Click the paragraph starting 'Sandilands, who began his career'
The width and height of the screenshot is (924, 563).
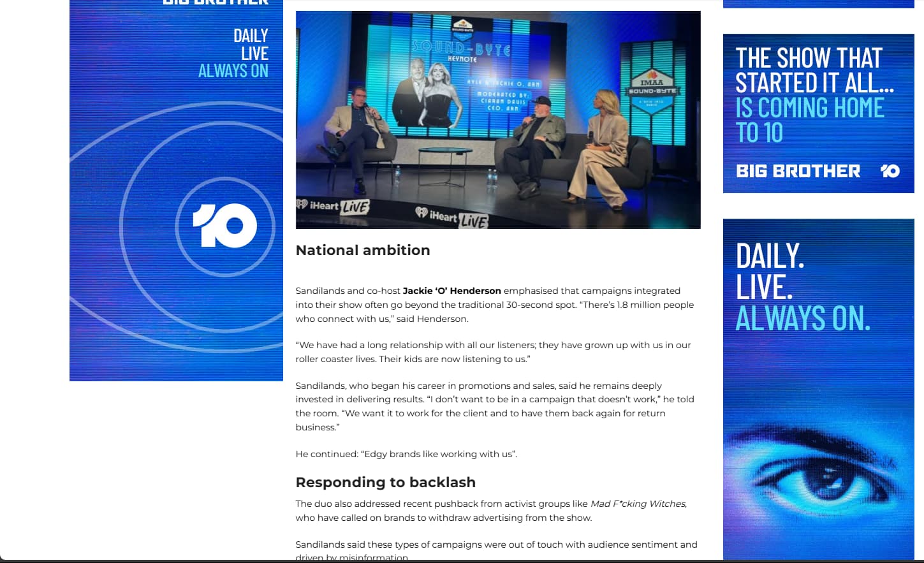495,406
